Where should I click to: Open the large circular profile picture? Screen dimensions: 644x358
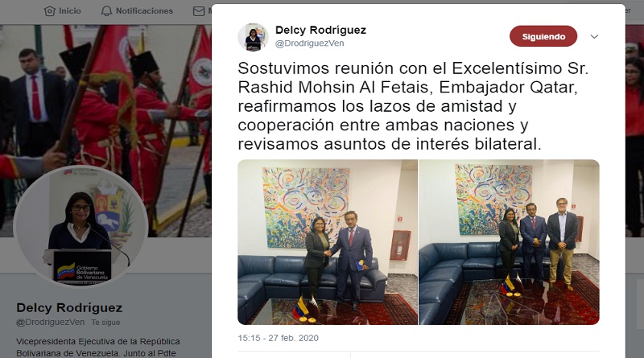tap(81, 226)
